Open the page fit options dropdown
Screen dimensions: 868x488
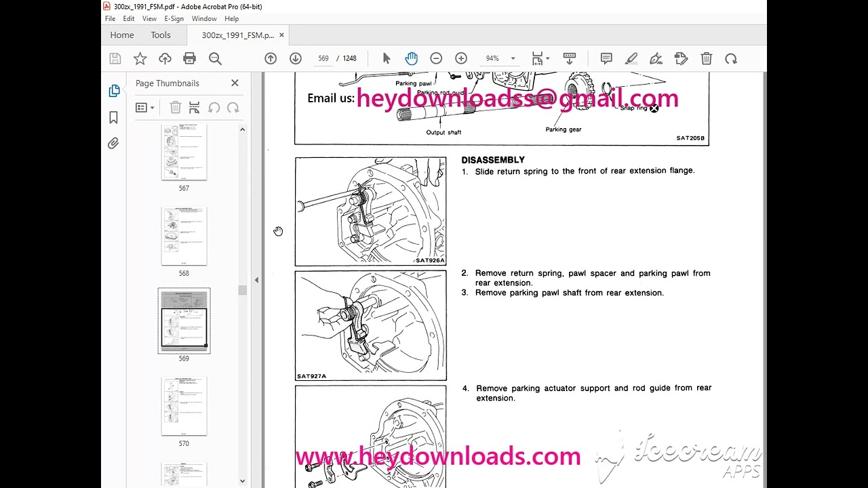[540, 59]
